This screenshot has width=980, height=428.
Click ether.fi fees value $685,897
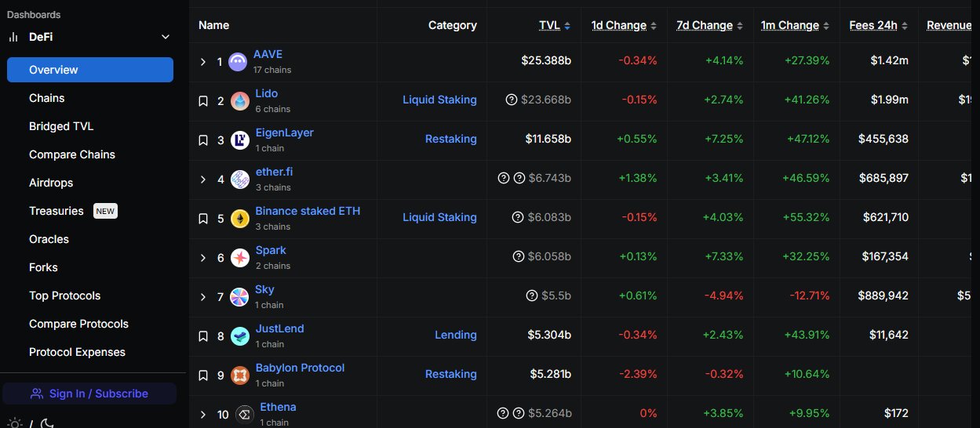(883, 178)
